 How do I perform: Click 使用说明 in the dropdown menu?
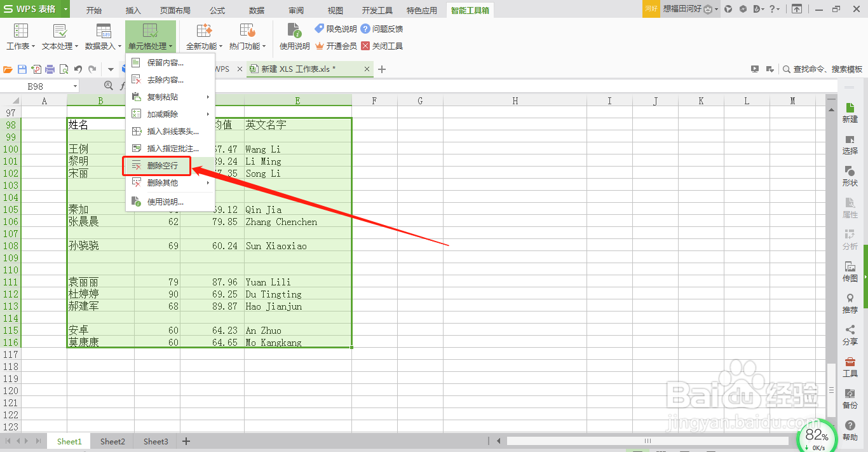pos(170,202)
